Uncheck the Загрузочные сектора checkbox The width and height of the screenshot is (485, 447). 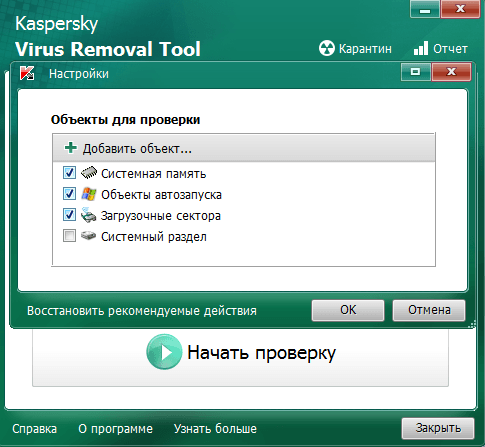69,215
